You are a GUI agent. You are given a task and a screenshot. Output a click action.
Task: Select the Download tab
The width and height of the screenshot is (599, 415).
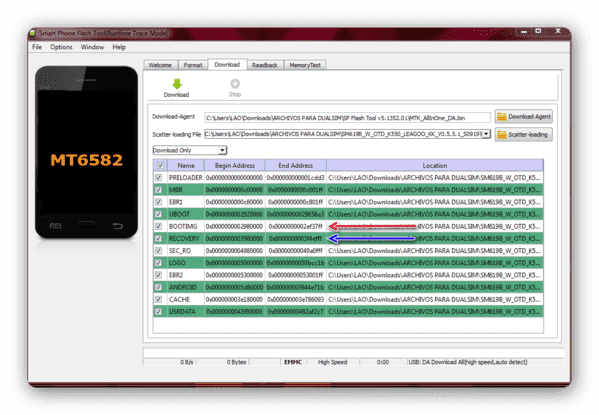coord(227,65)
